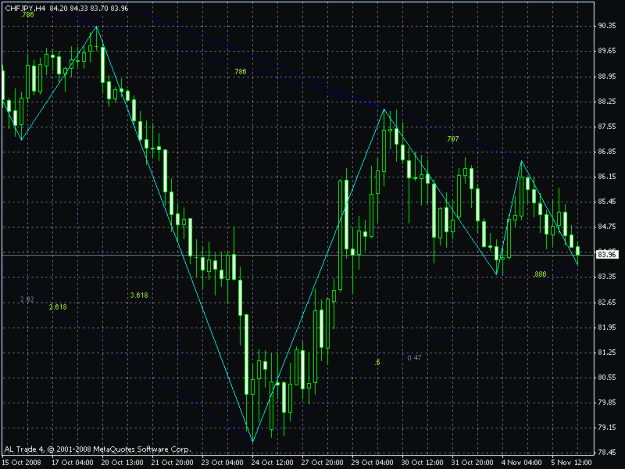This screenshot has height=469, width=625.
Task: Click the 86.15 price scale label
Action: tap(607, 177)
